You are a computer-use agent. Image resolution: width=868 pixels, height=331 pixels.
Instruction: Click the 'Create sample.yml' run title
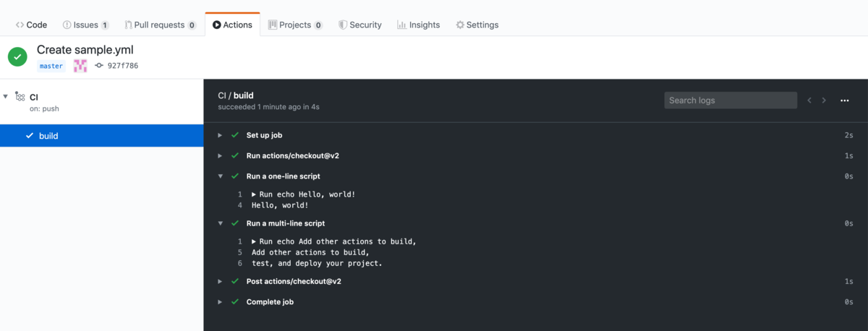(x=85, y=50)
